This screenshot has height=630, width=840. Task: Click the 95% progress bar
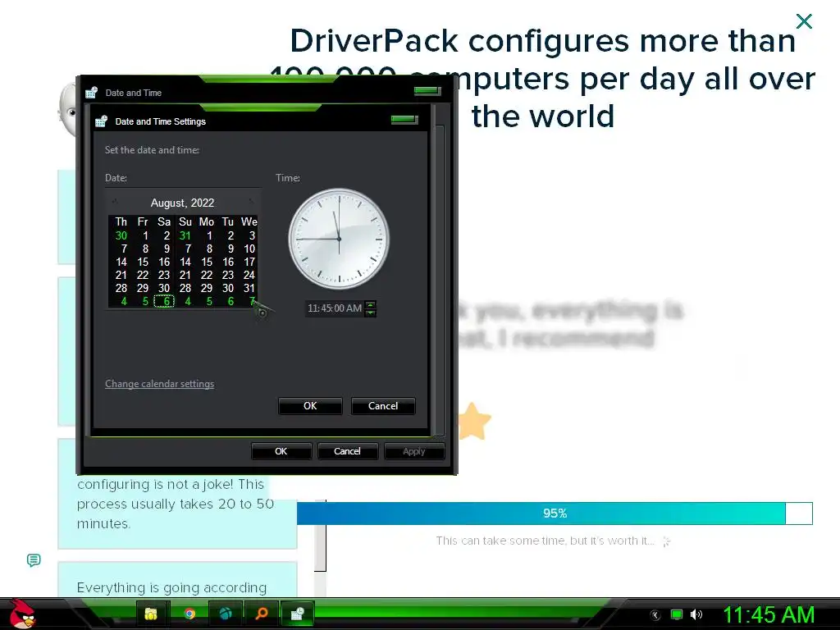(x=555, y=514)
